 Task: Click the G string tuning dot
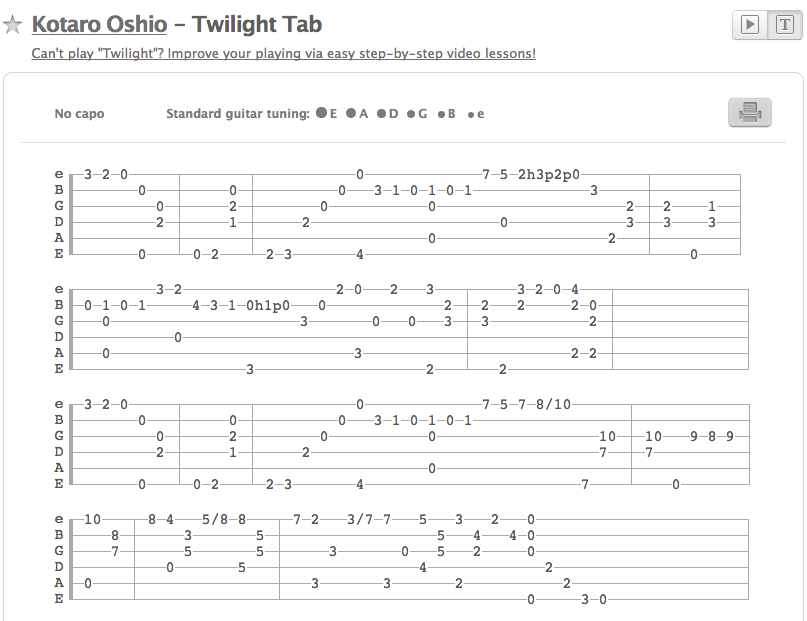411,114
